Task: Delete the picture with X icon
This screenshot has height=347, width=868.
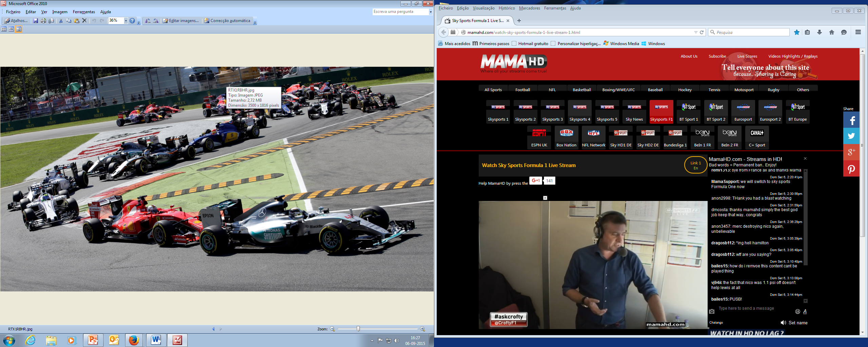Action: pos(84,21)
